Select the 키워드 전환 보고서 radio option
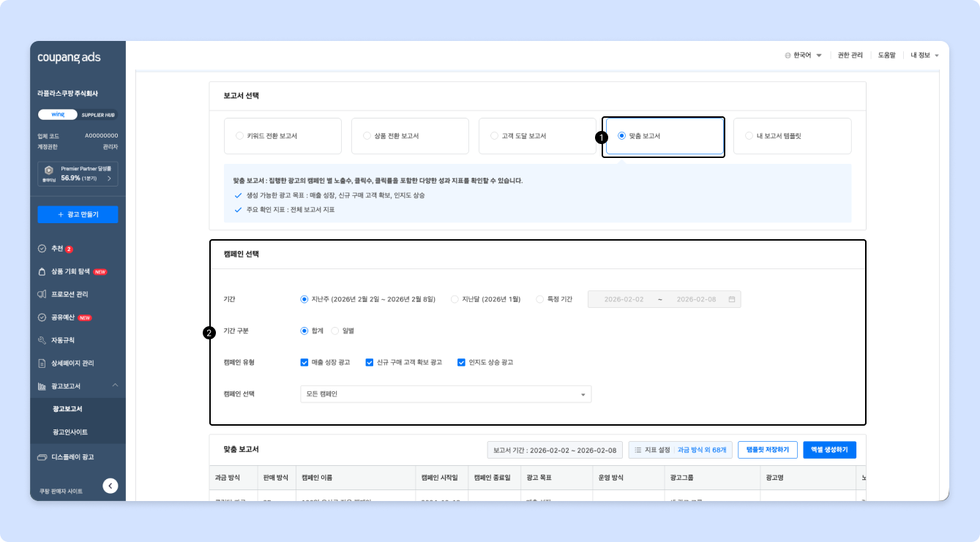 tap(239, 136)
